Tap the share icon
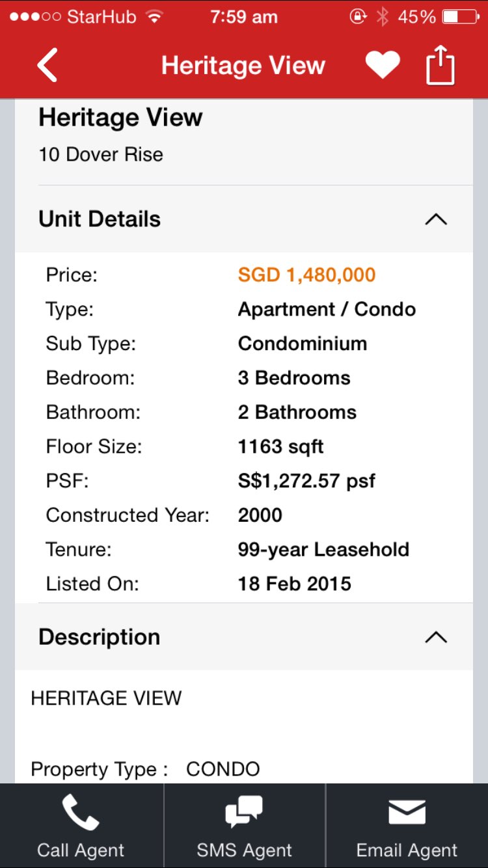488x868 pixels. 440,64
